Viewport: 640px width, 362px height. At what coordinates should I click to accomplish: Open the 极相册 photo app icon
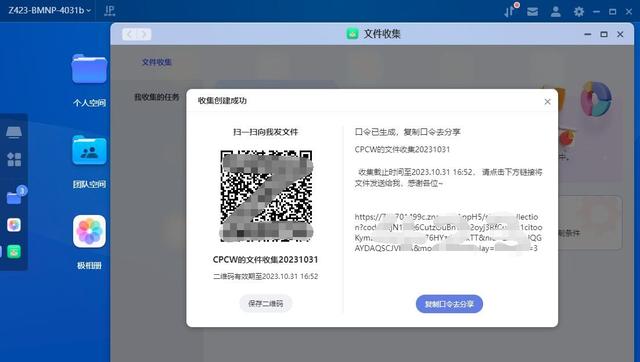[89, 231]
